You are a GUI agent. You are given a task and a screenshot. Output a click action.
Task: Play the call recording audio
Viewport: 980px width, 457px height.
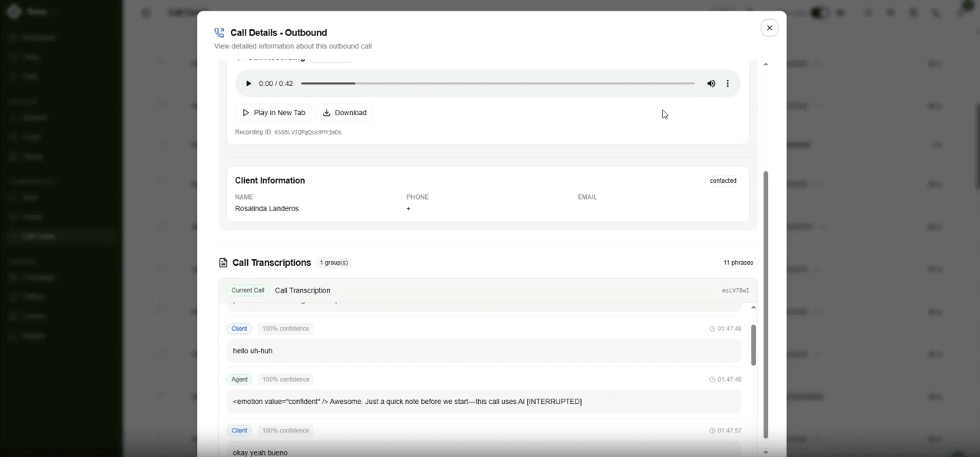248,84
